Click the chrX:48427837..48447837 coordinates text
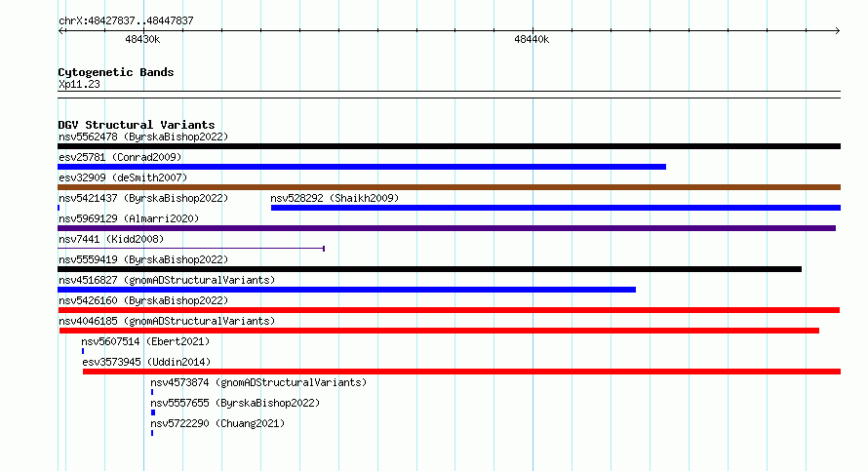The height and width of the screenshot is (471, 868). (126, 20)
